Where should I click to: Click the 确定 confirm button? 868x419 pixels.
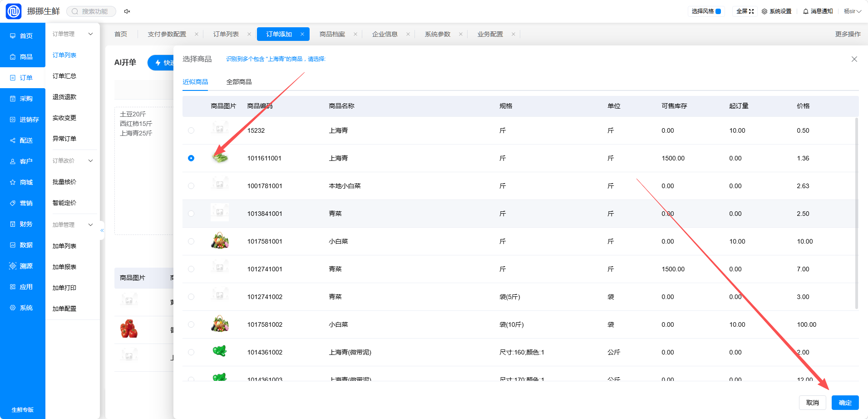tap(845, 403)
